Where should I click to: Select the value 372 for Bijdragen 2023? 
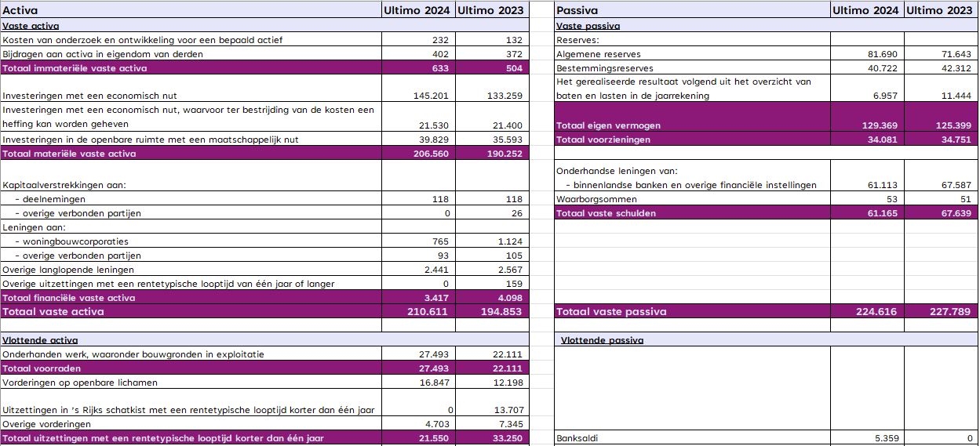513,54
